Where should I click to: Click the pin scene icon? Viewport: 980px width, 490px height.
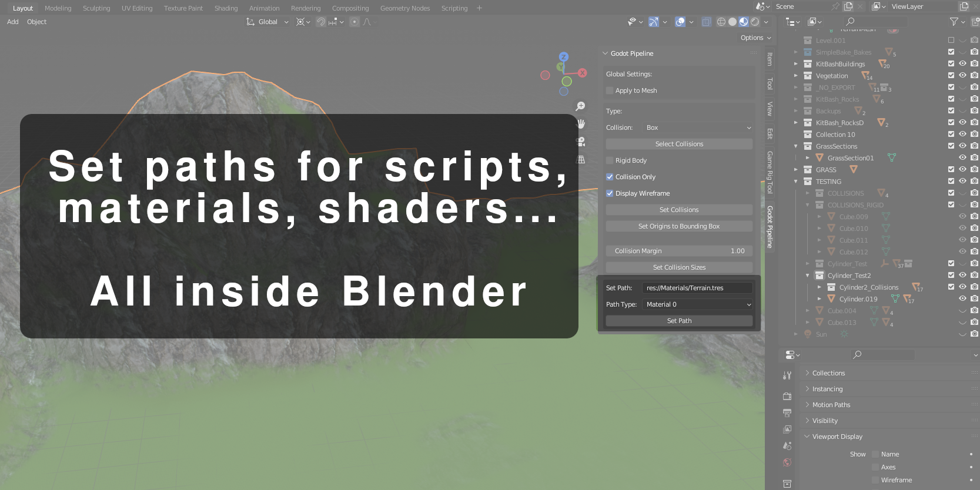(x=835, y=6)
